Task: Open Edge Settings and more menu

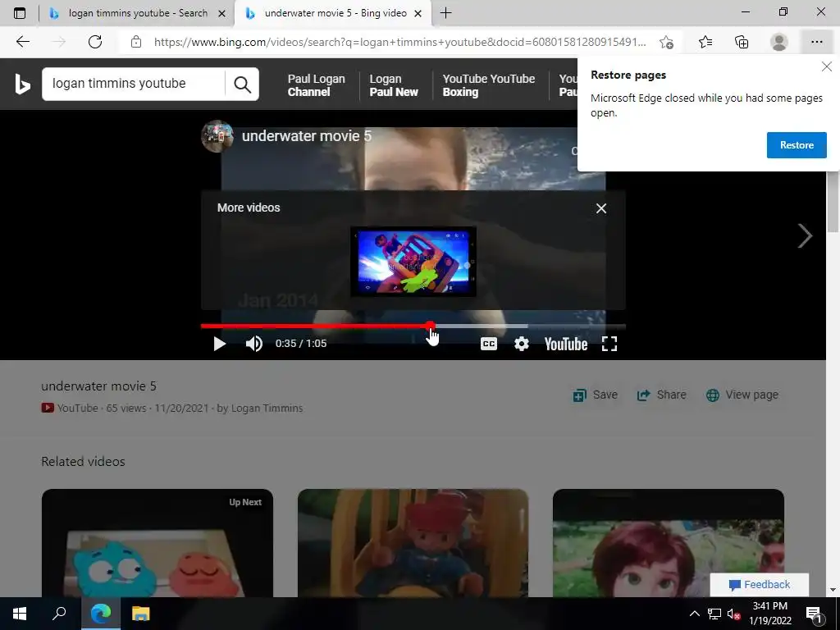Action: click(x=816, y=42)
